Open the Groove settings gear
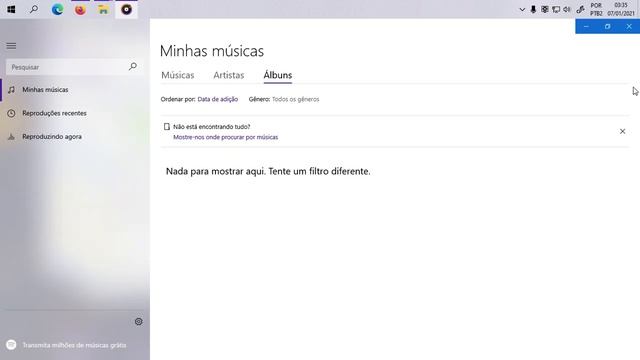This screenshot has height=360, width=640. (139, 322)
